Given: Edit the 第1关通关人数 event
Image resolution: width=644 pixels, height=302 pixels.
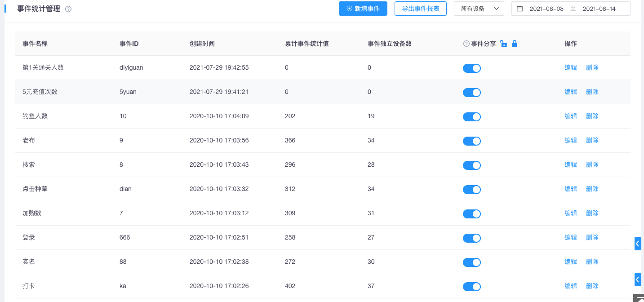Looking at the screenshot, I should click(571, 67).
